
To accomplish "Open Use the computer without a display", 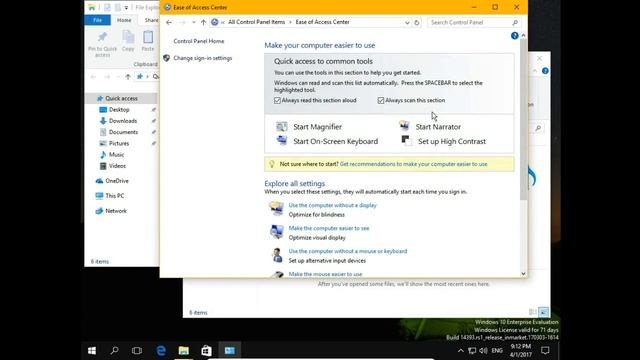I will 332,205.
